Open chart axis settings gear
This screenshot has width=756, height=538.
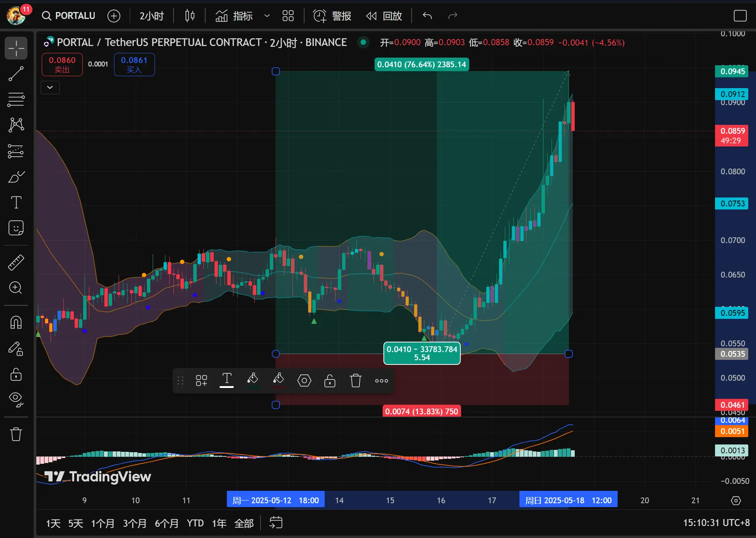[x=736, y=501]
